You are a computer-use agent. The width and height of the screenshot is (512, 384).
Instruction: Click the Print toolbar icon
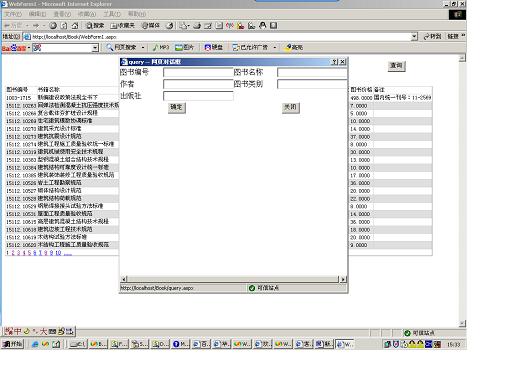tap(197, 26)
